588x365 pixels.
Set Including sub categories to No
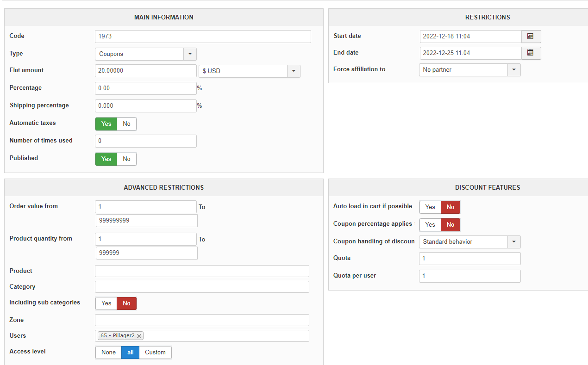point(127,303)
